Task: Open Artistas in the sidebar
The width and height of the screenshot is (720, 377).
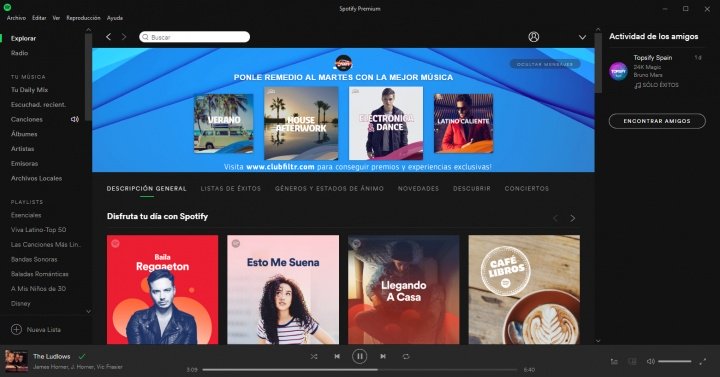Action: point(22,149)
